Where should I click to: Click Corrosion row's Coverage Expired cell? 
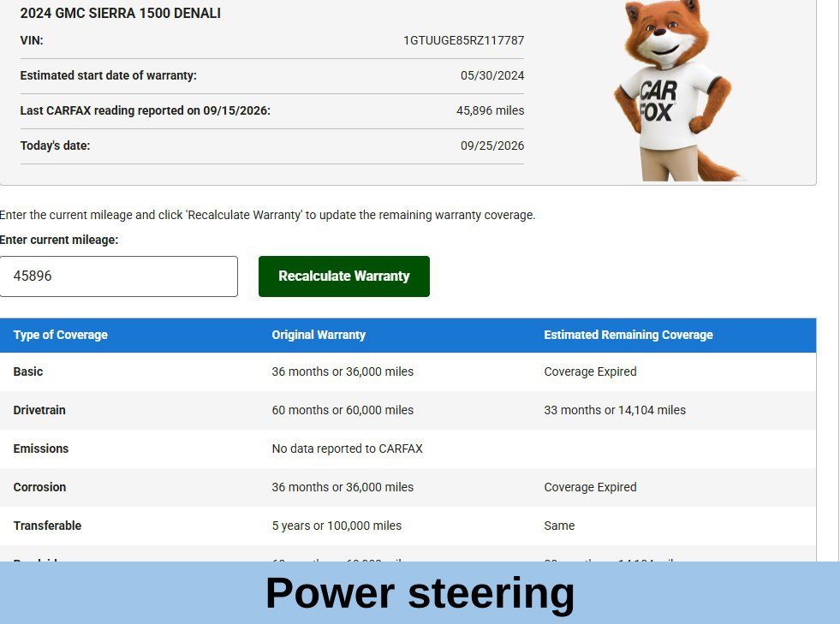pyautogui.click(x=590, y=487)
